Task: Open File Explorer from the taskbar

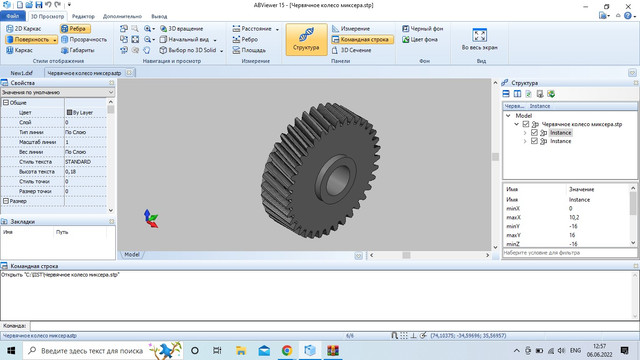Action: [241, 351]
